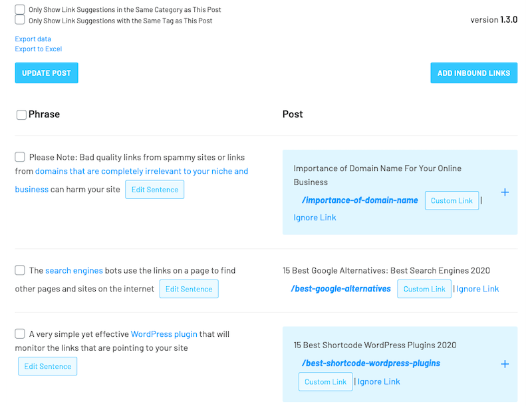The height and width of the screenshot is (406, 532).
Task: Edit Sentence for the search engines phrase
Action: 189,289
